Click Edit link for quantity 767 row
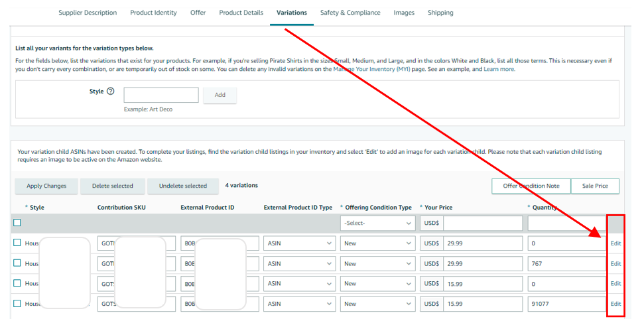This screenshot has height=325, width=644. [615, 264]
